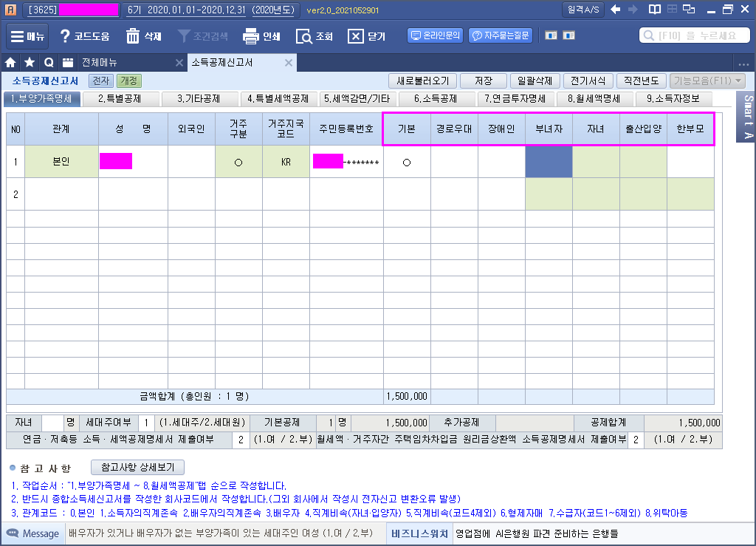The image size is (756, 546).
Task: Select the 5.세액감면/기타 tab
Action: pos(357,99)
